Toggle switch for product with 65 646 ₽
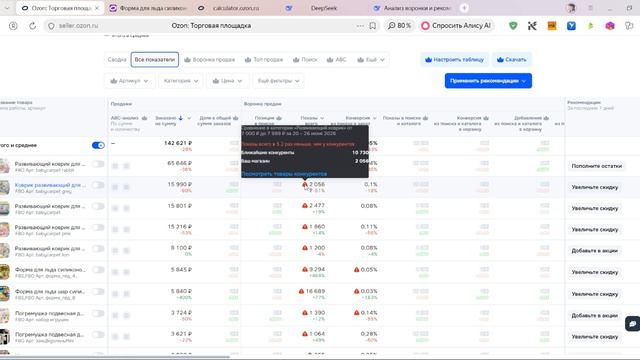This screenshot has height=360, width=640. 98,164
